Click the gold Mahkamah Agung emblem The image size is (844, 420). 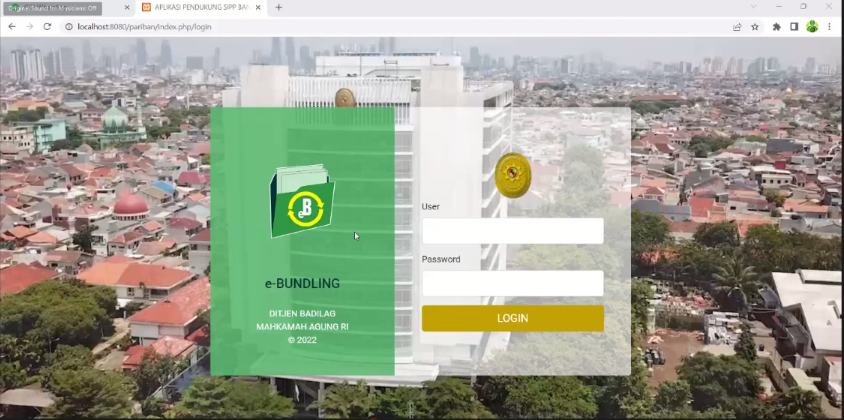pos(513,175)
